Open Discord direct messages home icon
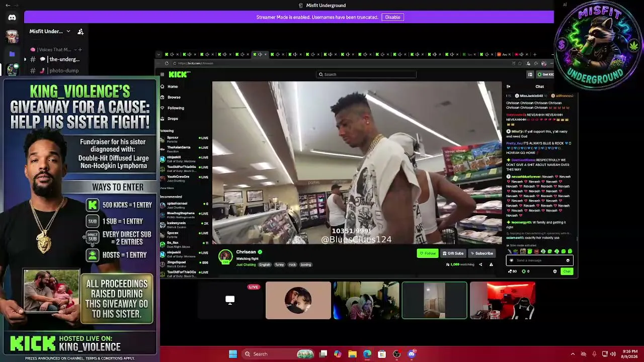The height and width of the screenshot is (362, 644). click(x=12, y=17)
